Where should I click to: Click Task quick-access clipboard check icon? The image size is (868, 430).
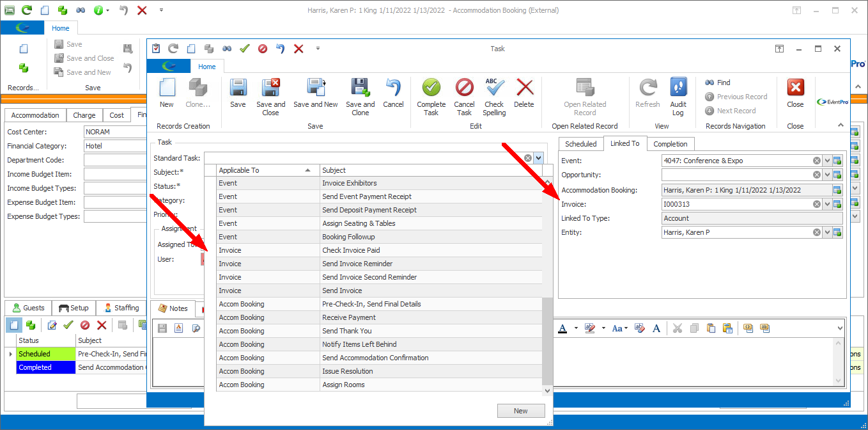pyautogui.click(x=155, y=49)
